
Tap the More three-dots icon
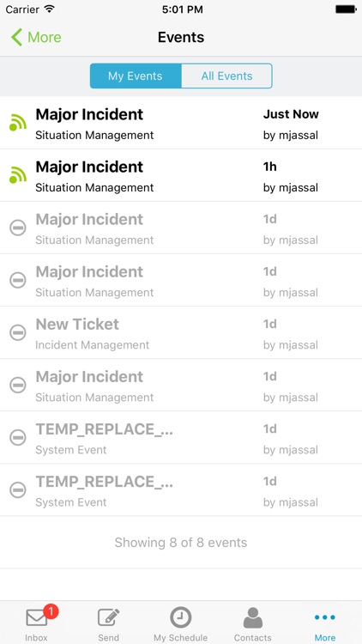(x=325, y=617)
